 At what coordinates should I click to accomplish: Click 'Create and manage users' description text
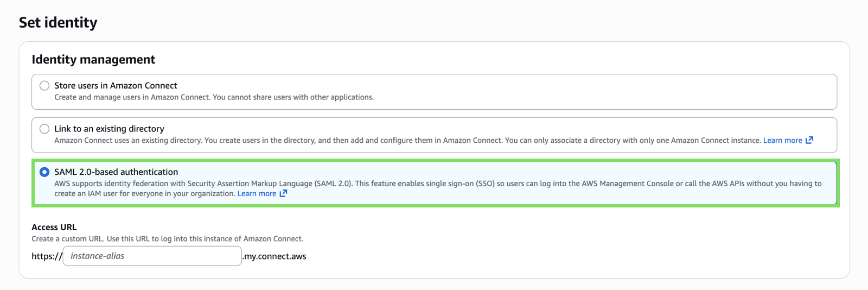click(214, 97)
